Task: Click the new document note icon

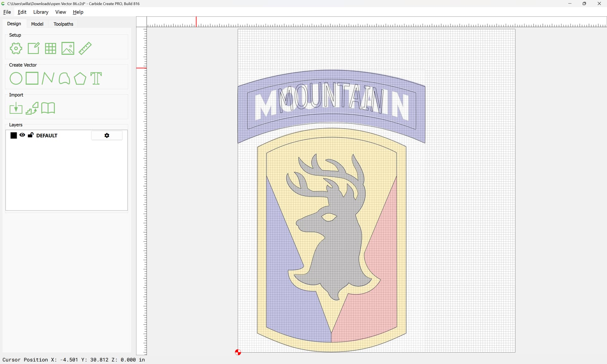Action: 34,48
